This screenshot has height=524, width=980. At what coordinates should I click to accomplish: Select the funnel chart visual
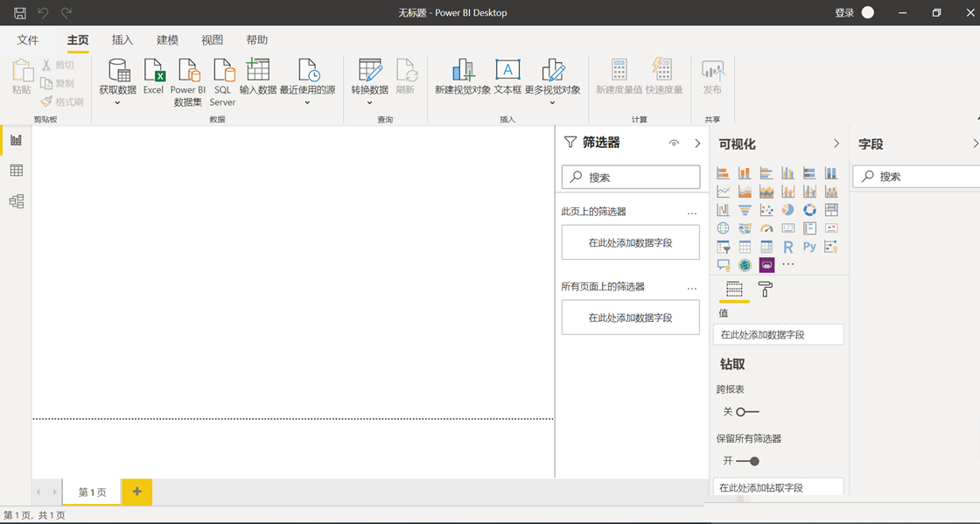point(745,210)
